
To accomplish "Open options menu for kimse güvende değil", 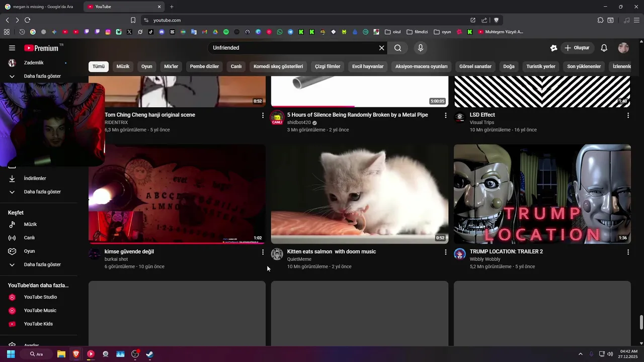I will click(263, 252).
